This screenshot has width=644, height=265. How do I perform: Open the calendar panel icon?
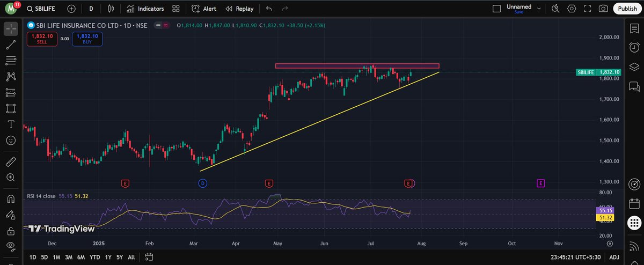pyautogui.click(x=634, y=204)
